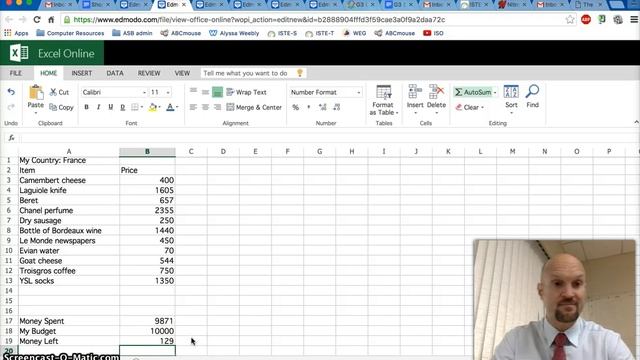This screenshot has height=360, width=640.
Task: Apply Comma style
Action: pyautogui.click(x=309, y=107)
